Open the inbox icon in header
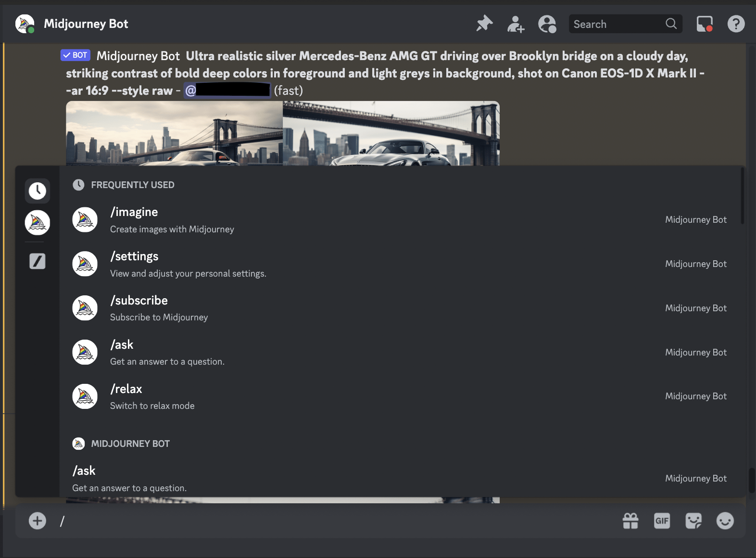The height and width of the screenshot is (558, 756). pos(705,24)
